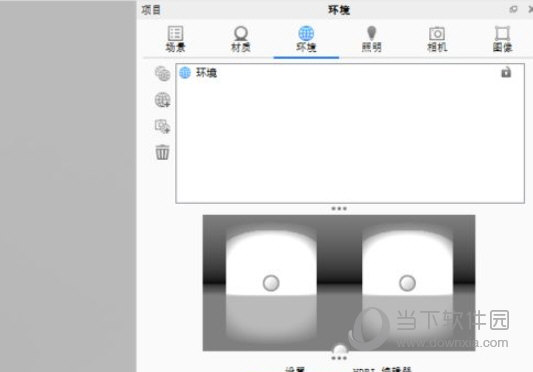533x372 pixels.
Task: Switch to the 场景 tab
Action: [175, 39]
